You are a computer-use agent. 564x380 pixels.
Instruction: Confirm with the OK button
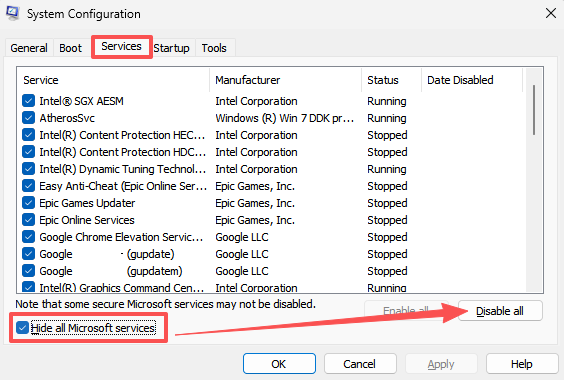(x=279, y=364)
